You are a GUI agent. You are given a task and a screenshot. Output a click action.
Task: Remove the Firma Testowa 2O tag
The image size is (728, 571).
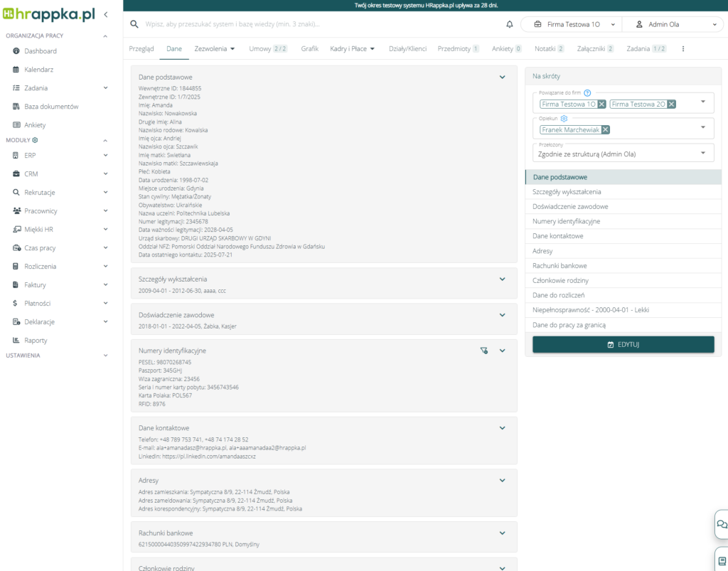(671, 105)
